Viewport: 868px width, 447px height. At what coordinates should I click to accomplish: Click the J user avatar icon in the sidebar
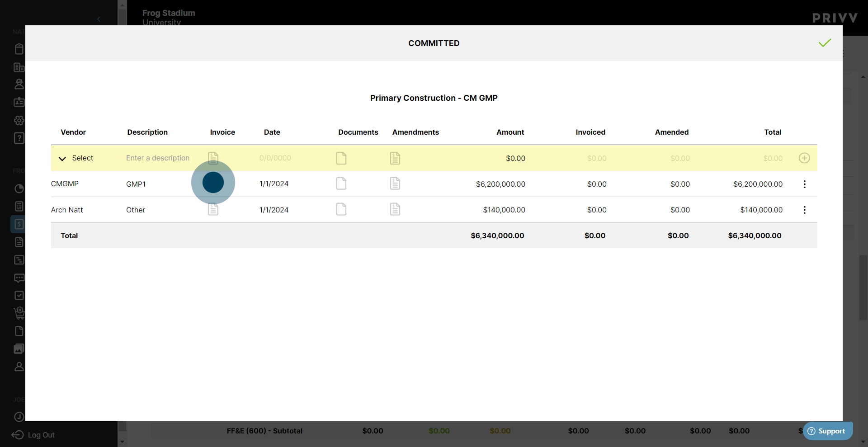click(19, 417)
